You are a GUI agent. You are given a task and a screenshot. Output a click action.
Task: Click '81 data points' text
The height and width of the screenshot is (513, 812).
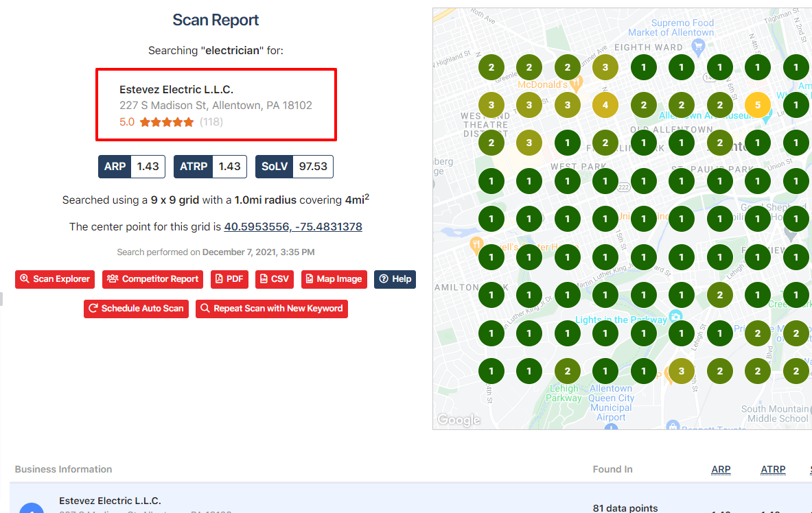point(625,508)
